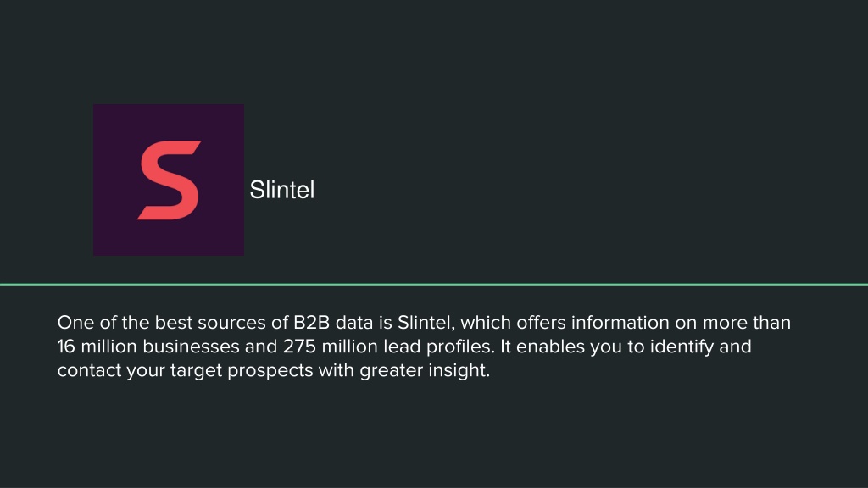The image size is (868, 488).
Task: Click "contact your target prospects" line
Action: tap(185, 370)
